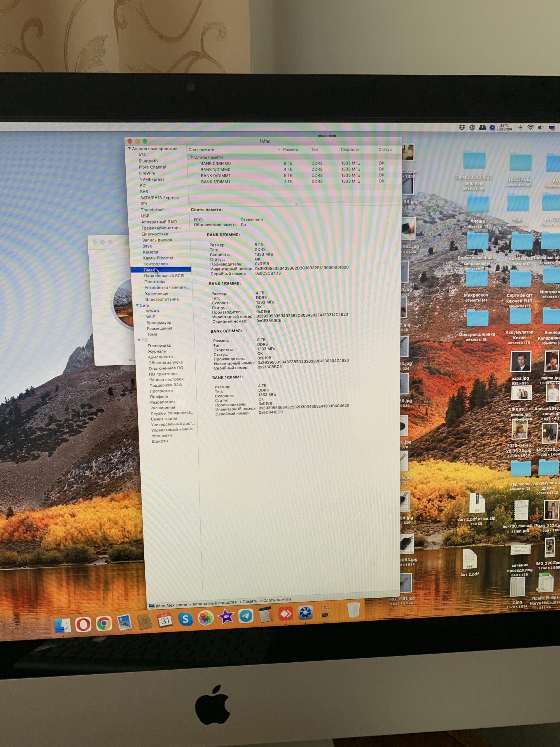Click Память in the path bar
The height and width of the screenshot is (747, 560).
point(249,601)
